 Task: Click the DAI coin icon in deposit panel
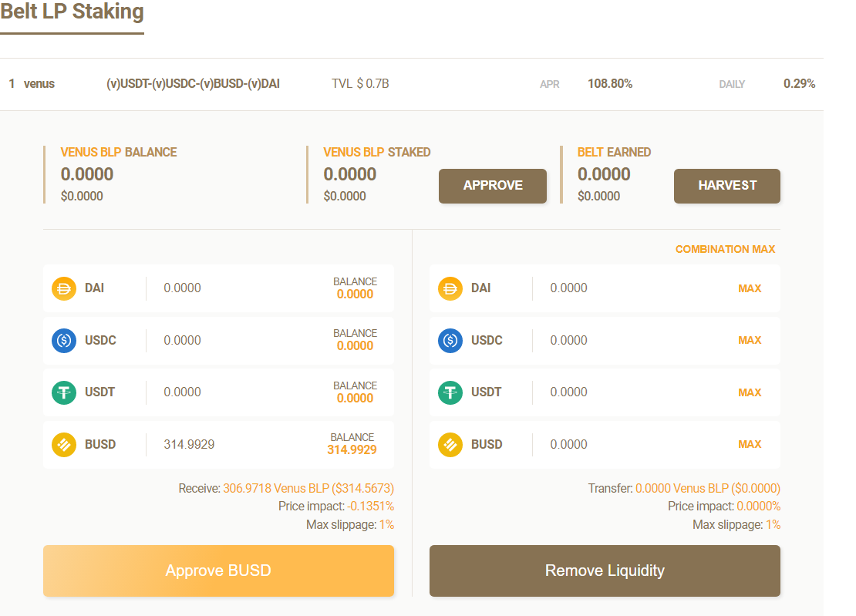pos(64,288)
